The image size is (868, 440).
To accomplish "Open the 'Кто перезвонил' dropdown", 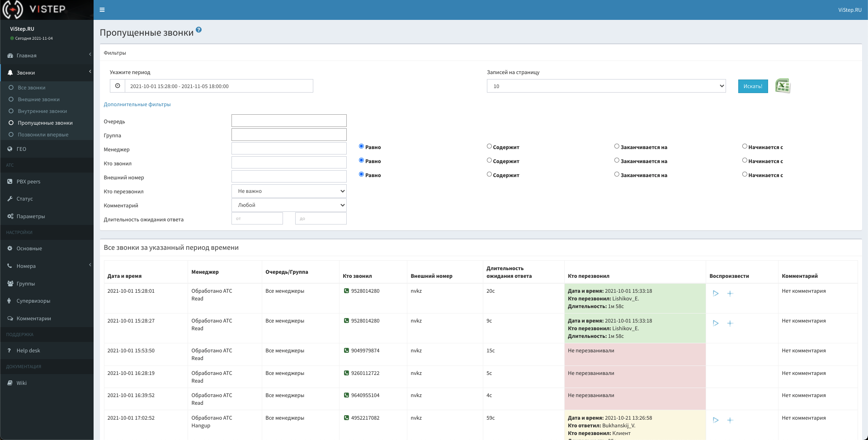I will 289,191.
